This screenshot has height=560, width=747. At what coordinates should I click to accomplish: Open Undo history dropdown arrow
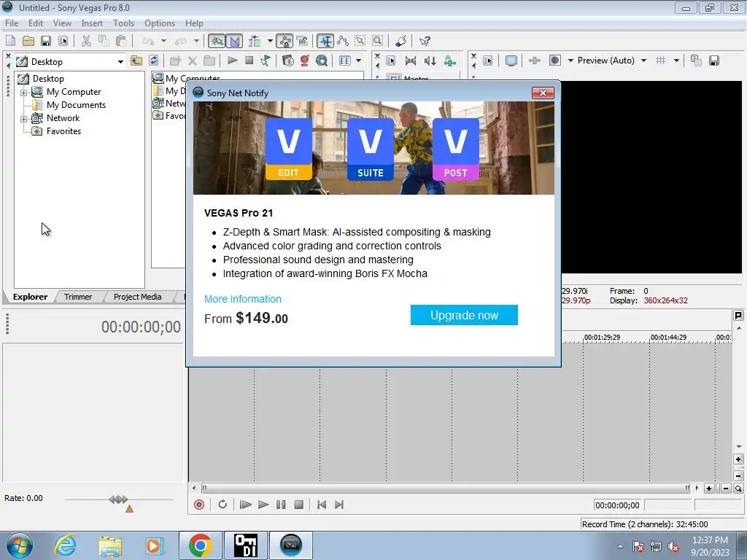point(163,41)
